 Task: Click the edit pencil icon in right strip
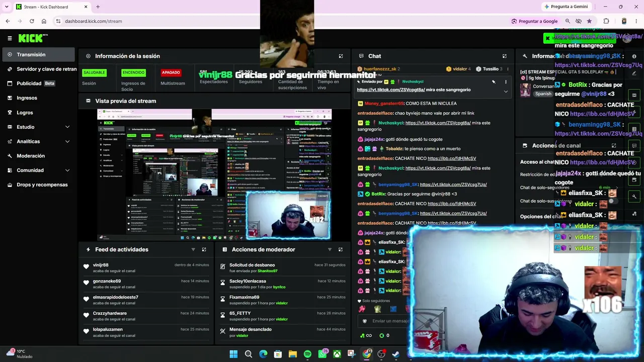click(x=634, y=73)
